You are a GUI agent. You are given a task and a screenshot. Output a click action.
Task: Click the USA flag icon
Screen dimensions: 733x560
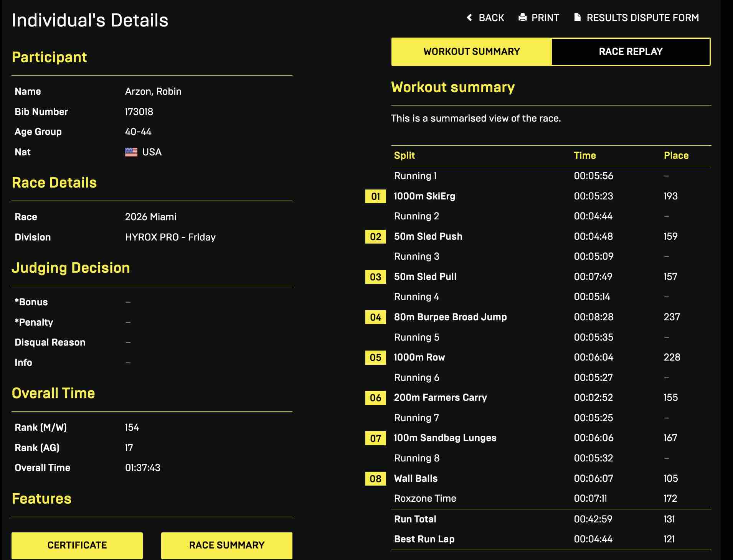tap(131, 152)
